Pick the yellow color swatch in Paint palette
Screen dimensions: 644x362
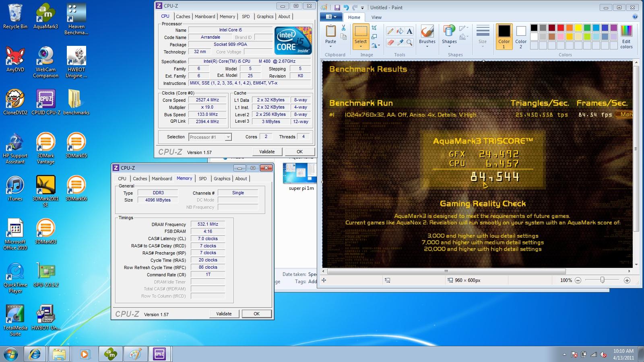pos(578,28)
